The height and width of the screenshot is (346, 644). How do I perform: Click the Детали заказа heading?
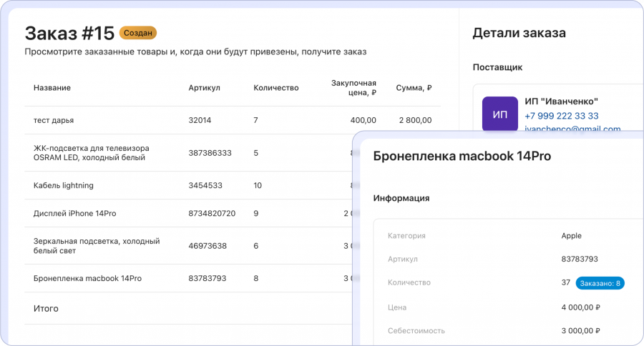pos(519,33)
